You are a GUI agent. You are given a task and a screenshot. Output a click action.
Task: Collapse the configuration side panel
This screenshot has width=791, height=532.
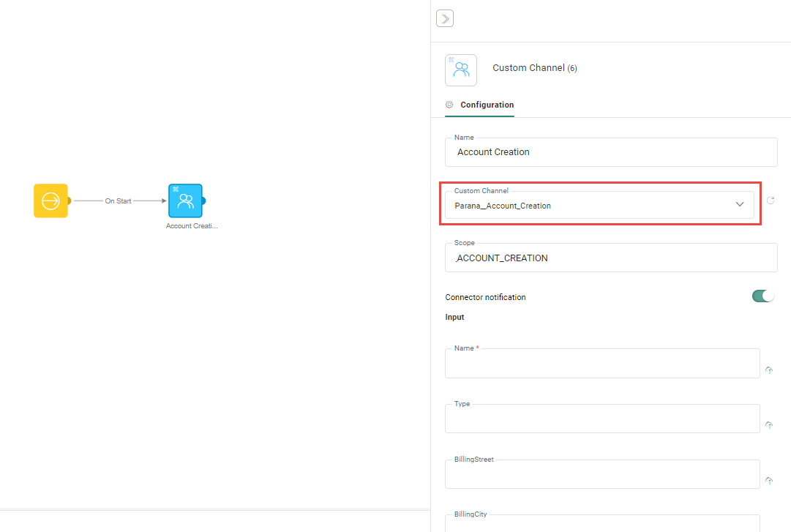pyautogui.click(x=444, y=18)
